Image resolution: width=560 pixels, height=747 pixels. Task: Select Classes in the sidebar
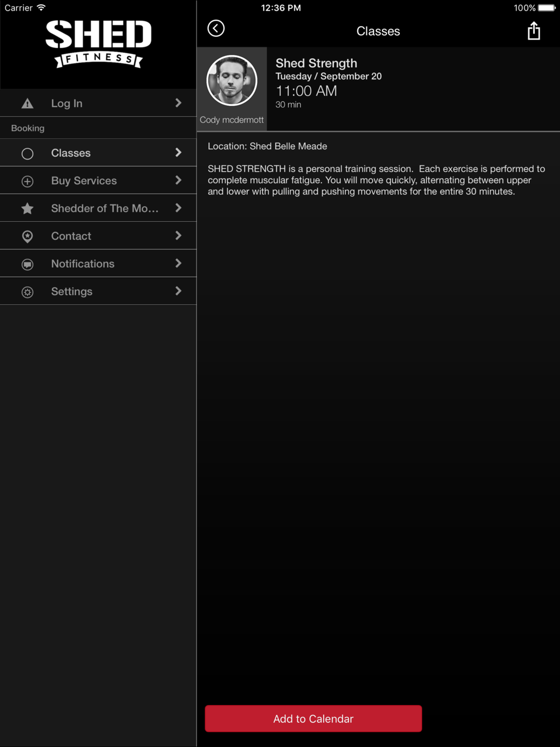[98, 153]
